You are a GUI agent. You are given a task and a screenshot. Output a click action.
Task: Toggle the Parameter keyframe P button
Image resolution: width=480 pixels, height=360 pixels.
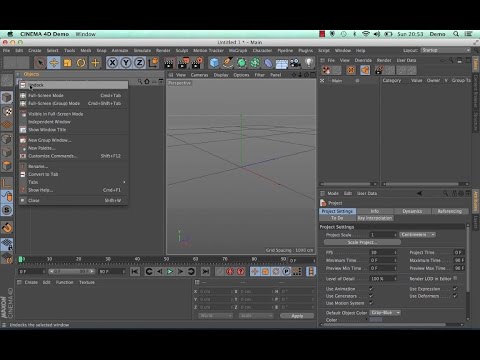pyautogui.click(x=286, y=271)
